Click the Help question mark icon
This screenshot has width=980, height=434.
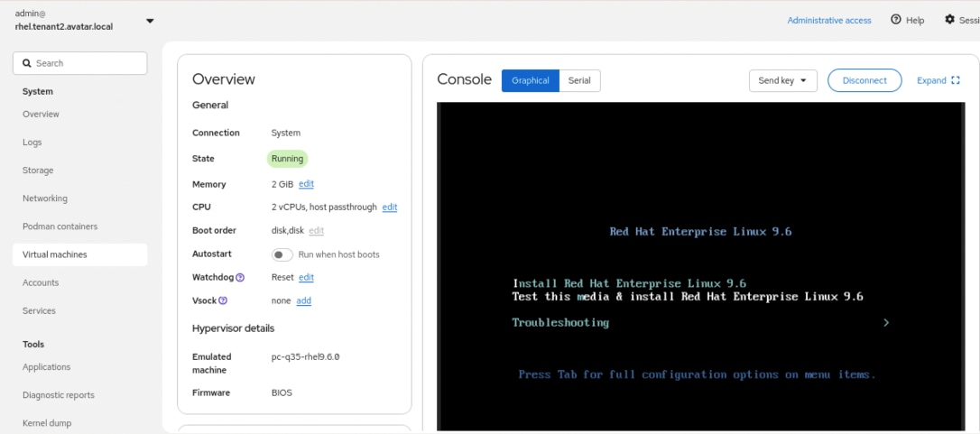895,20
